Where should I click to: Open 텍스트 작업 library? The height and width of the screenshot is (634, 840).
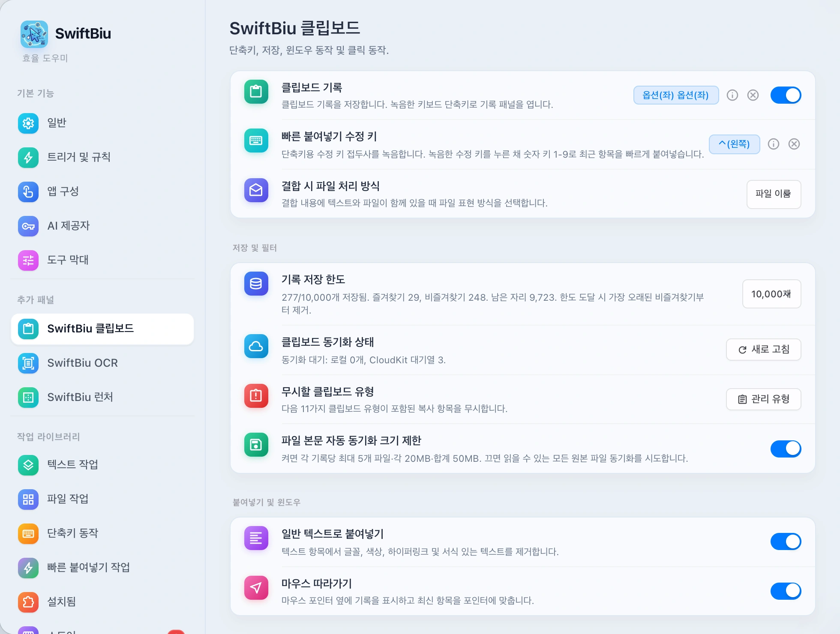coord(102,465)
